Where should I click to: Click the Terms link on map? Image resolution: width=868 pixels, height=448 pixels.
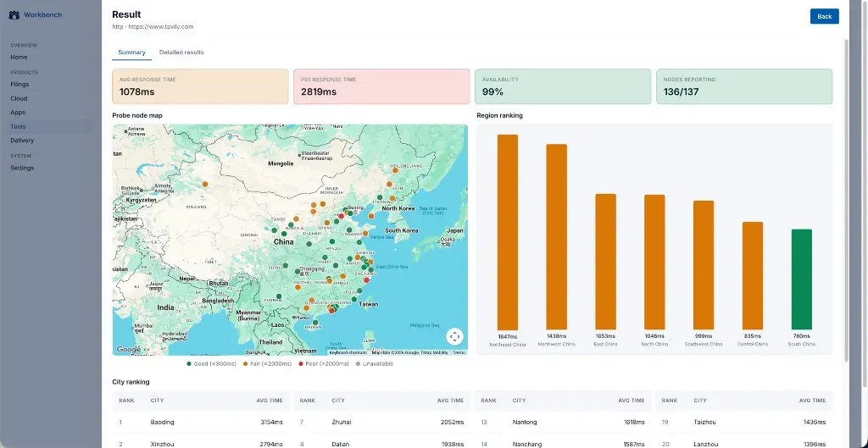click(459, 352)
